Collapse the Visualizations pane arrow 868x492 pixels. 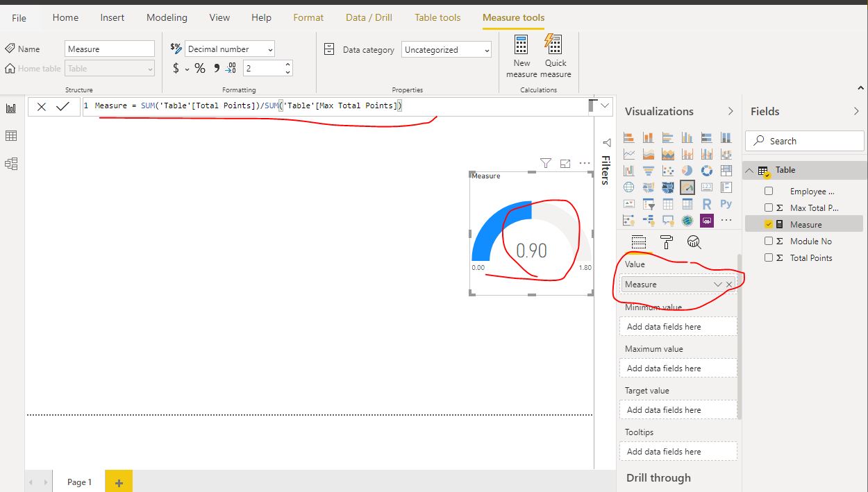point(731,111)
